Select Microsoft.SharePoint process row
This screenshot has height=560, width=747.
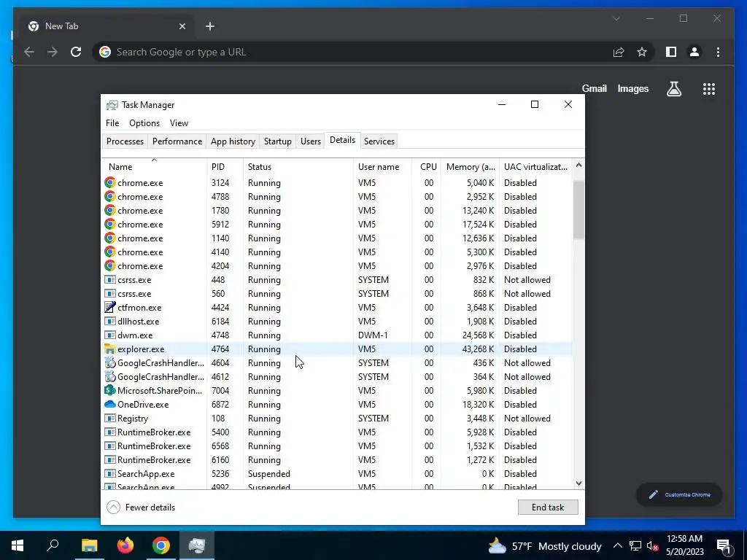click(x=337, y=391)
